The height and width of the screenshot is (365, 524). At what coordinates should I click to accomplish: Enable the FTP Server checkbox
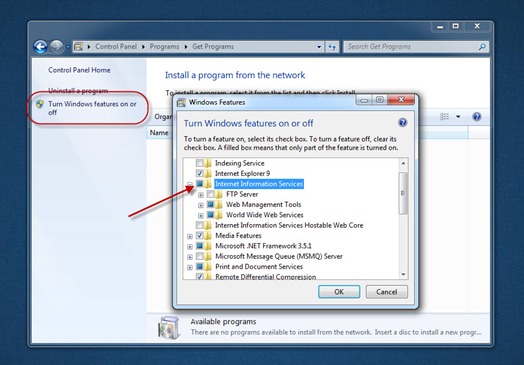pos(211,194)
